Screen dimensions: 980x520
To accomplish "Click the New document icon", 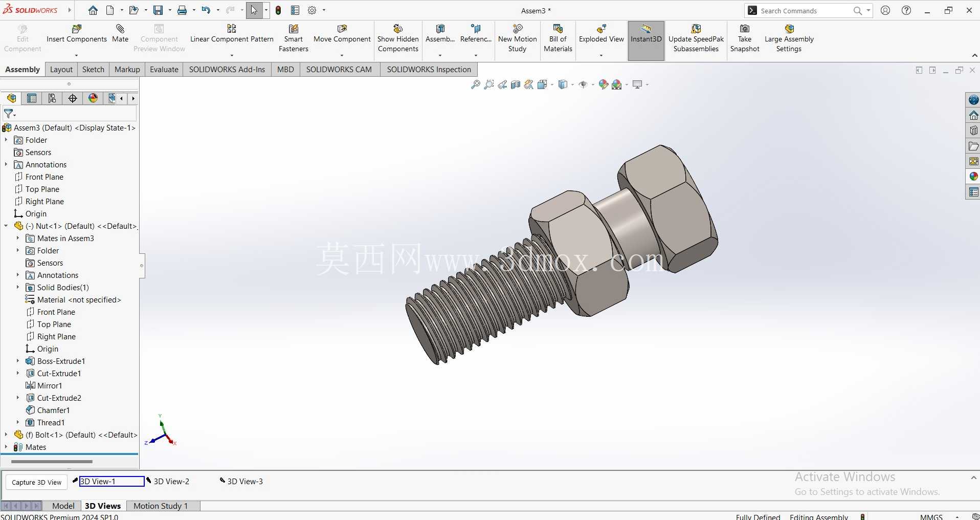I will coord(110,10).
